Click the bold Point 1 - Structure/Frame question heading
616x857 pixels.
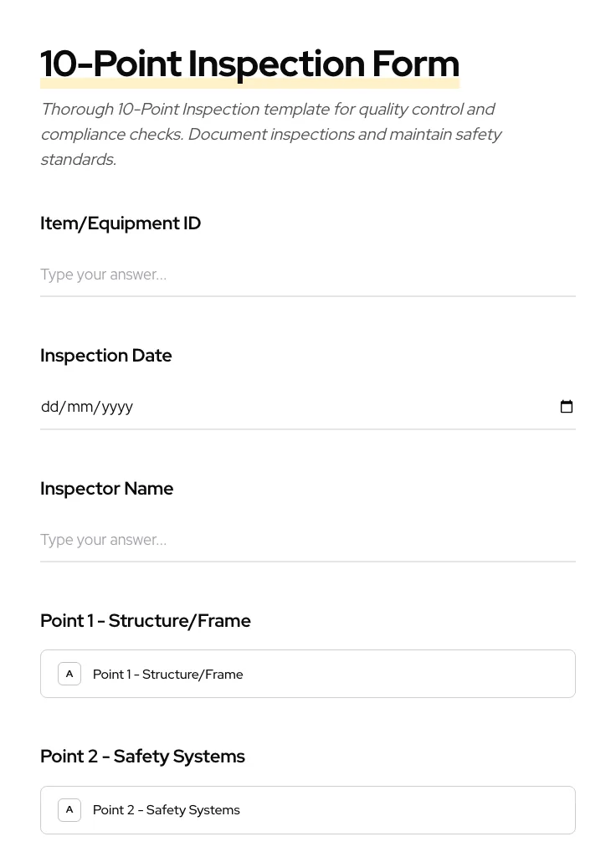point(146,621)
